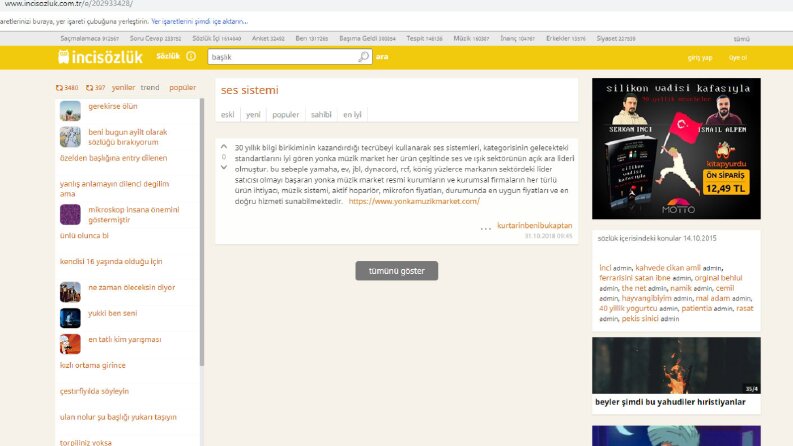Open İnanç category

(x=517, y=38)
